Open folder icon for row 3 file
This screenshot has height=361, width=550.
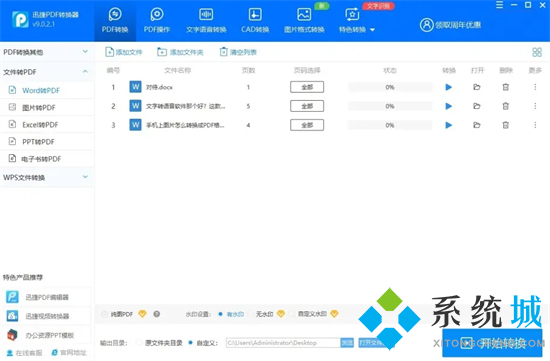point(477,125)
